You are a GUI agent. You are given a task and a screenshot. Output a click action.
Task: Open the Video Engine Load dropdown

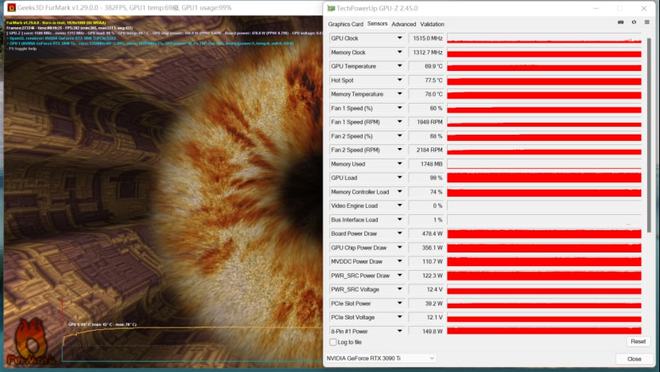coord(399,205)
